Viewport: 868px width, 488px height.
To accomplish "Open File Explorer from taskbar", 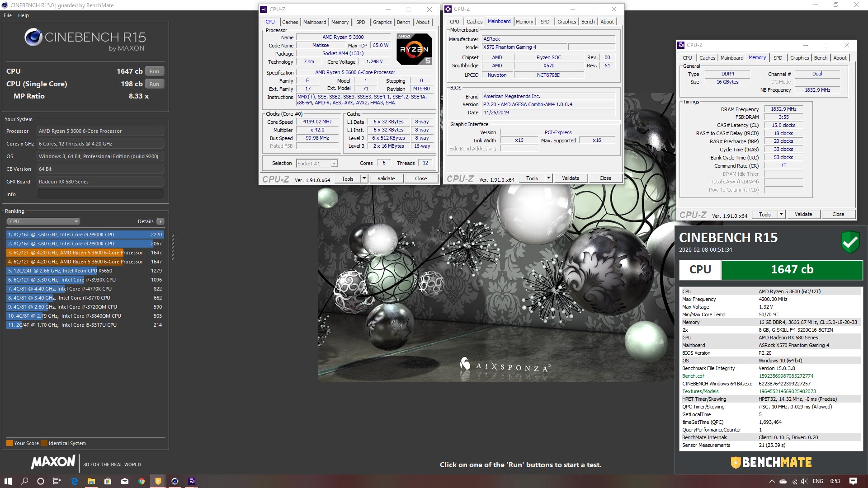I will point(91,481).
